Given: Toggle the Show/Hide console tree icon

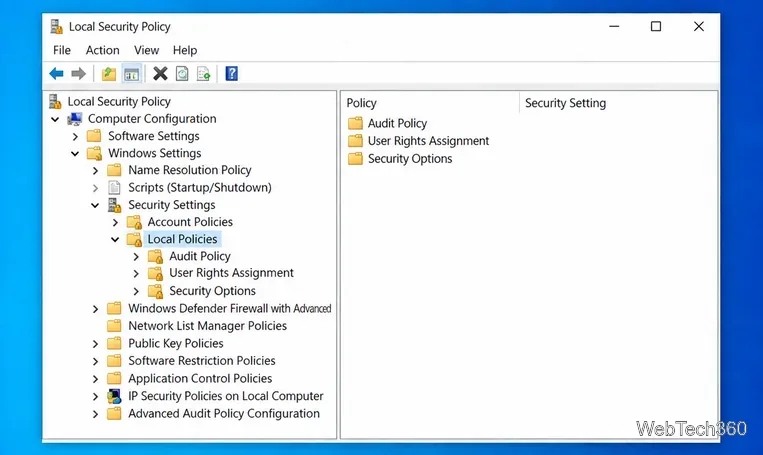Looking at the screenshot, I should click(x=132, y=74).
